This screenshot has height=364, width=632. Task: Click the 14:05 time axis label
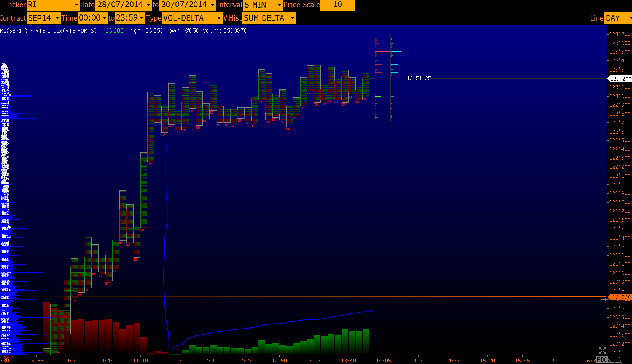pos(384,361)
